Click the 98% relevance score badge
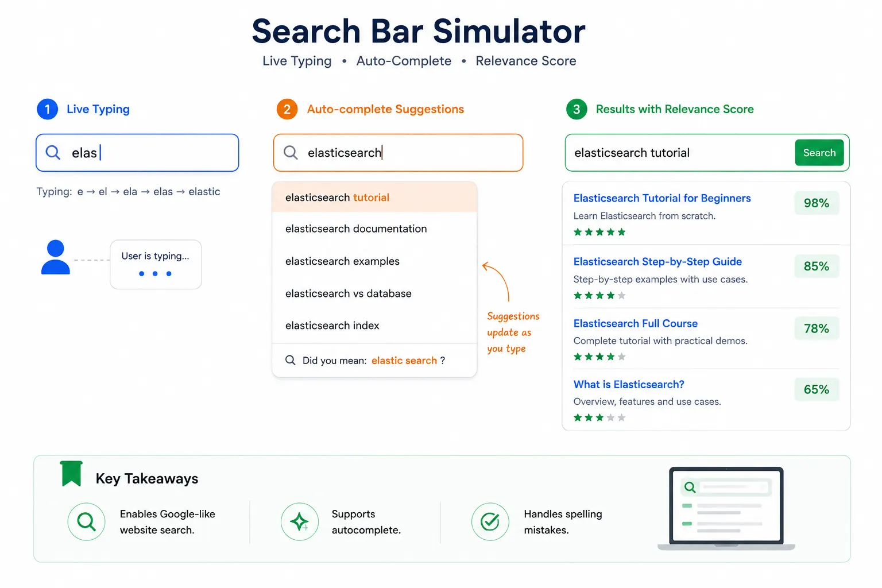The width and height of the screenshot is (882, 588). pyautogui.click(x=817, y=203)
